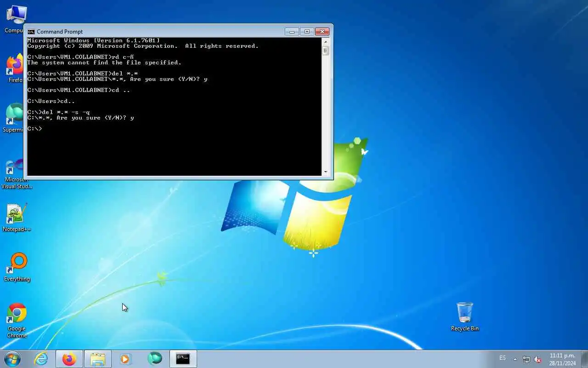The image size is (588, 368).
Task: Launch Internet Explorer from the taskbar
Action: [x=41, y=359]
